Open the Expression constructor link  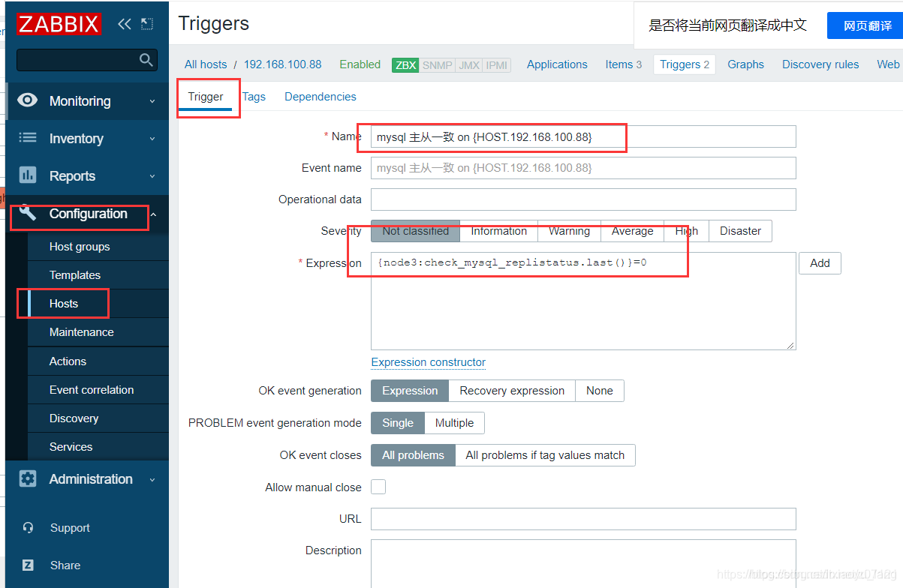click(x=429, y=362)
